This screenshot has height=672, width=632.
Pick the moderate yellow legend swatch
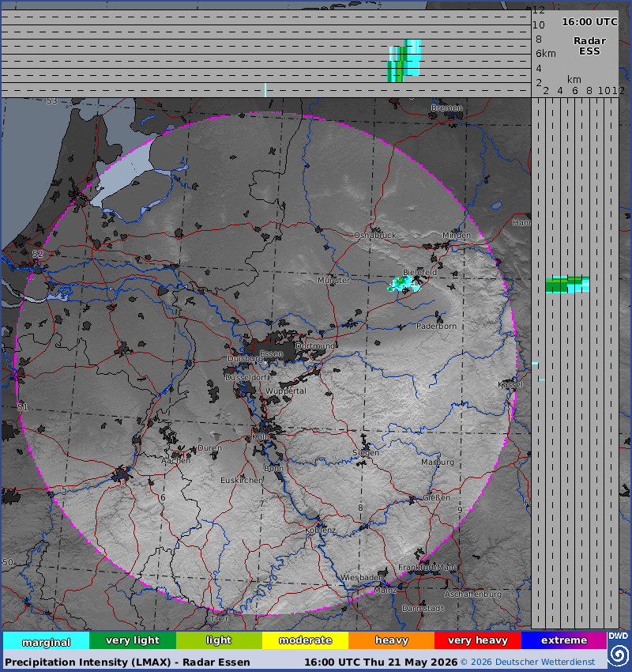[x=305, y=640]
